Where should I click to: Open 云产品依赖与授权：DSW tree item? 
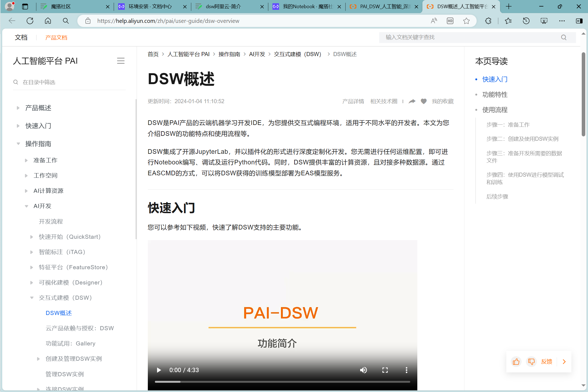(x=80, y=328)
